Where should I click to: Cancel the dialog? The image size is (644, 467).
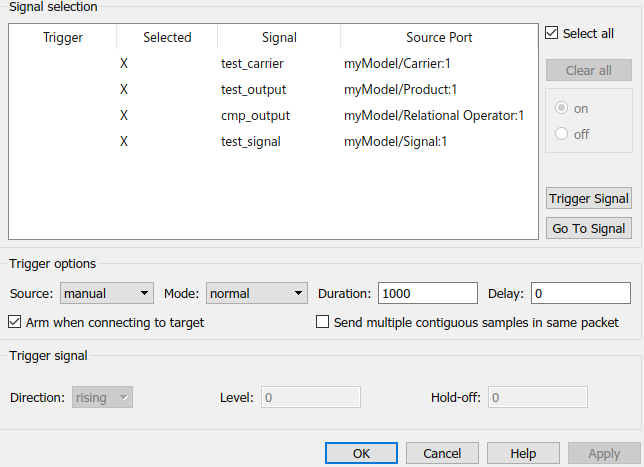[x=442, y=453]
